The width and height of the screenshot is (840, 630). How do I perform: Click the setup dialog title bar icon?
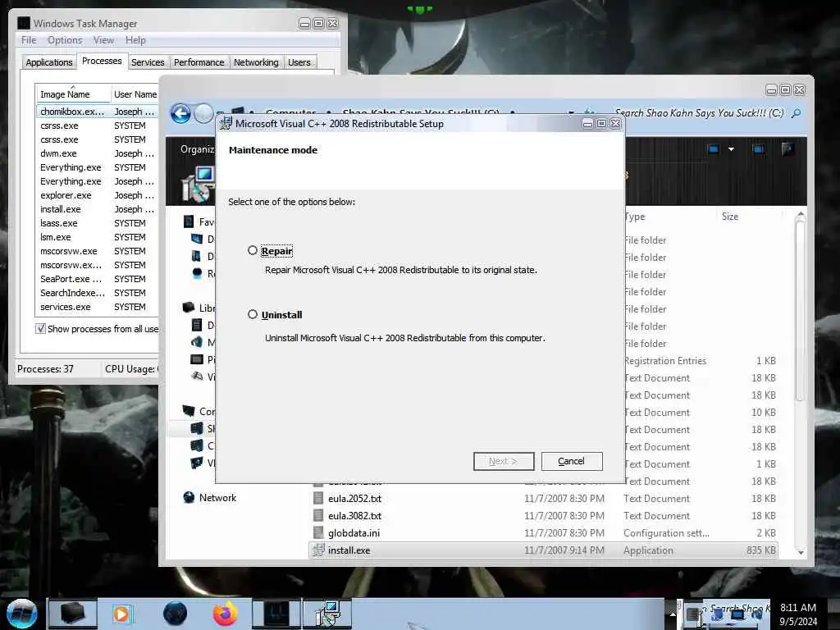(x=226, y=124)
